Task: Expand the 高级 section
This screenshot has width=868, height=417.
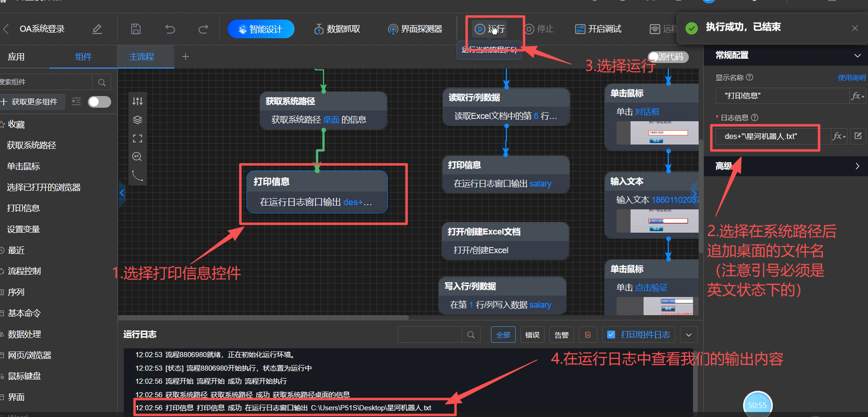Action: click(857, 166)
